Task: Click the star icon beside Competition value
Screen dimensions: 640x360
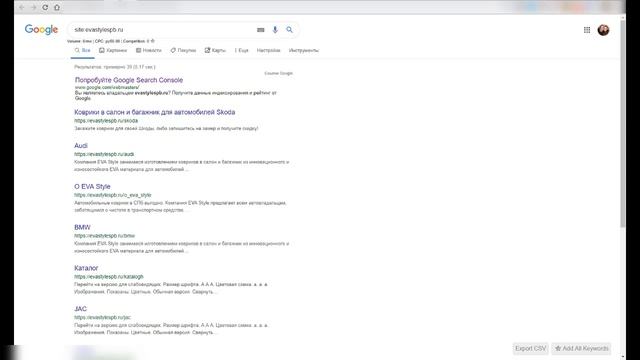Action: (153, 41)
